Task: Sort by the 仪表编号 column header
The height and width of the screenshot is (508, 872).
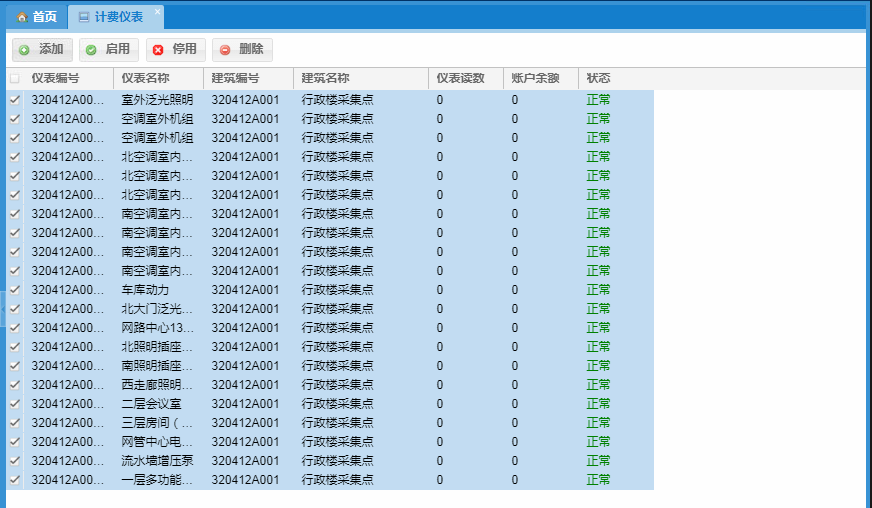Action: [56, 79]
